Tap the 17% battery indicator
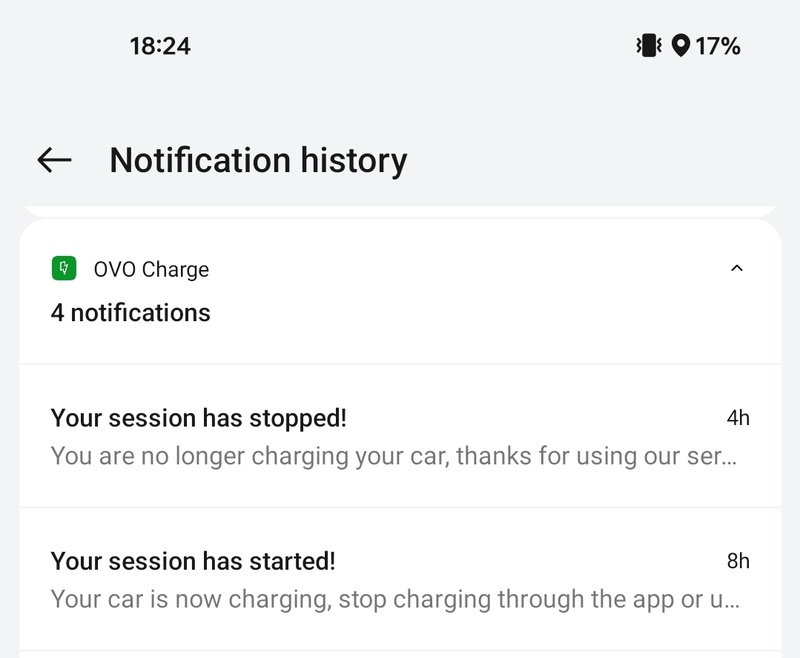The width and height of the screenshot is (800, 658). tap(718, 45)
